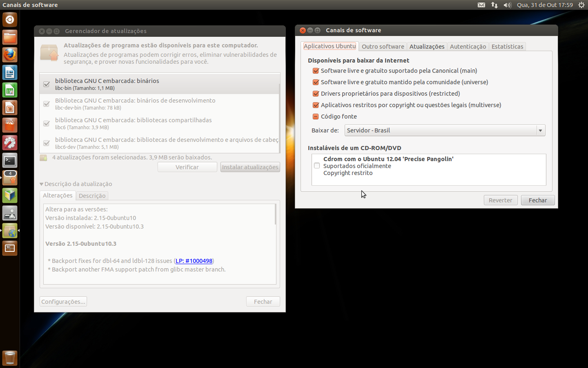Uncheck proprietary drivers (restricted) option

tap(316, 94)
